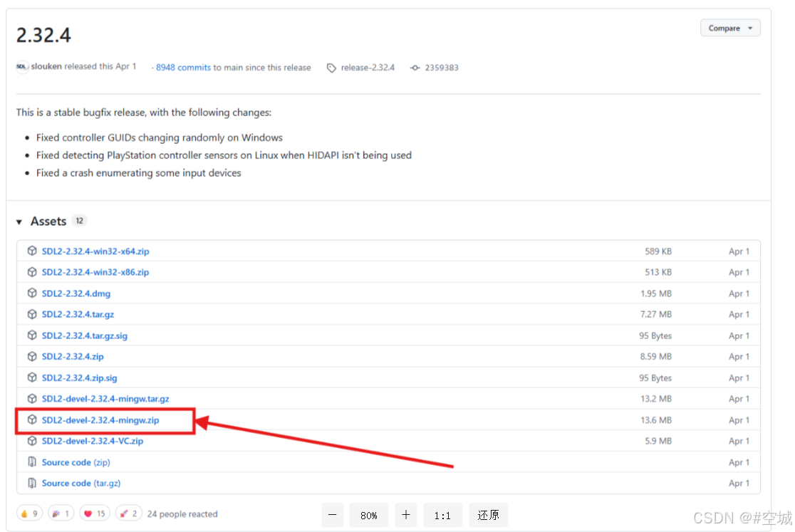The width and height of the screenshot is (795, 532).
Task: Open commit 2359383
Action: click(442, 68)
